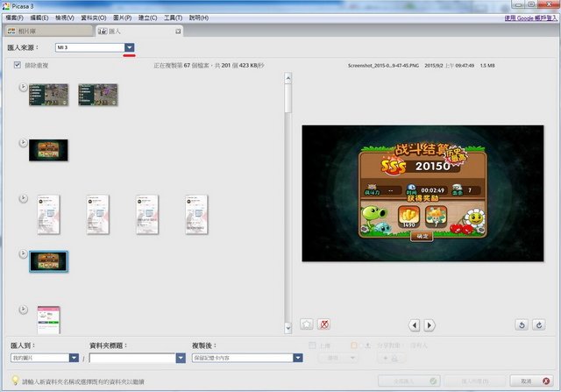Select fourth white document thumbnail in third row

point(196,215)
